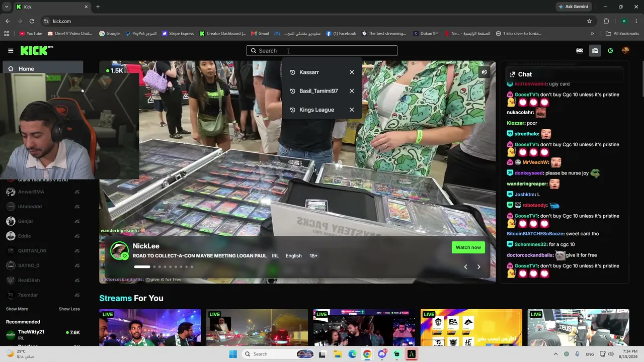This screenshot has width=644, height=362.
Task: Open Microsoft Edge from the taskbar
Action: [352, 354]
